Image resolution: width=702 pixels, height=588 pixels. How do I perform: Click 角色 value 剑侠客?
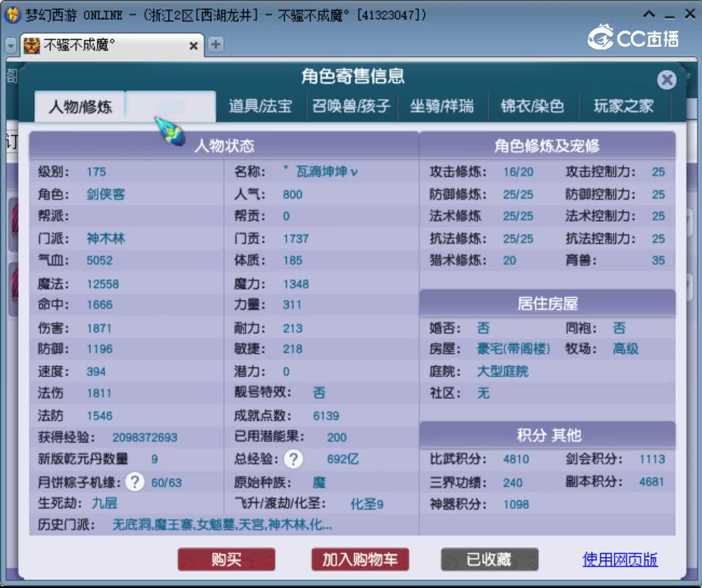[106, 194]
